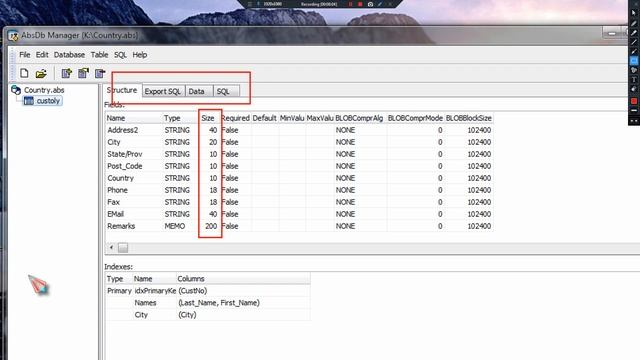Click the size value 20 for City field
The image size is (640, 360).
[x=213, y=142]
